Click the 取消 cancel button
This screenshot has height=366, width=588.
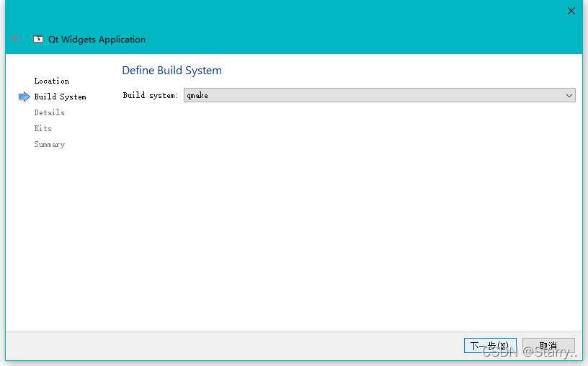point(548,345)
